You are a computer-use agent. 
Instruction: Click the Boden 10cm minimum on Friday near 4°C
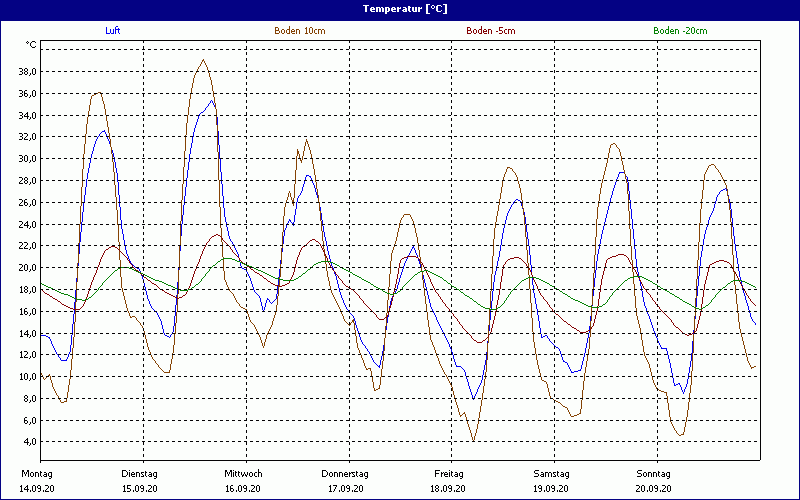click(474, 441)
